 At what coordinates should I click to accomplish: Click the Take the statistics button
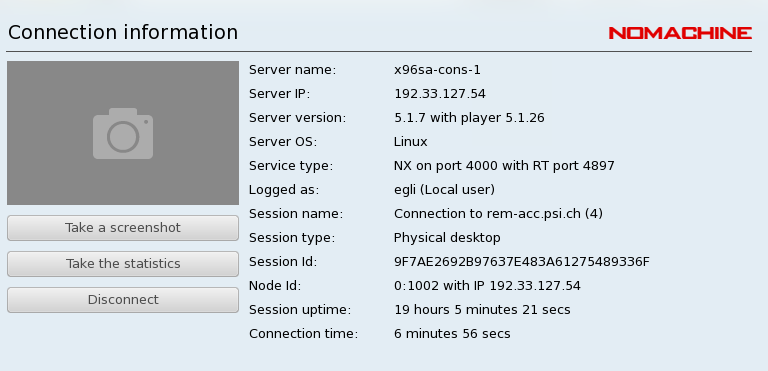(x=123, y=264)
